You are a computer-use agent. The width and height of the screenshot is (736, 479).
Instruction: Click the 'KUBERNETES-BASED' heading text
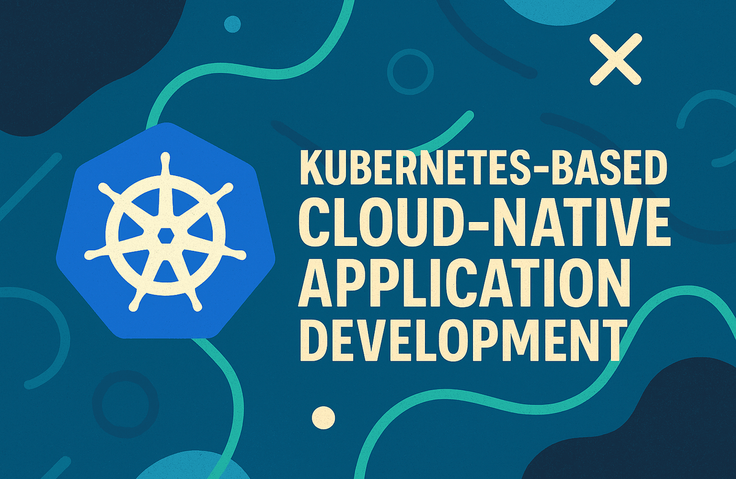click(x=483, y=168)
